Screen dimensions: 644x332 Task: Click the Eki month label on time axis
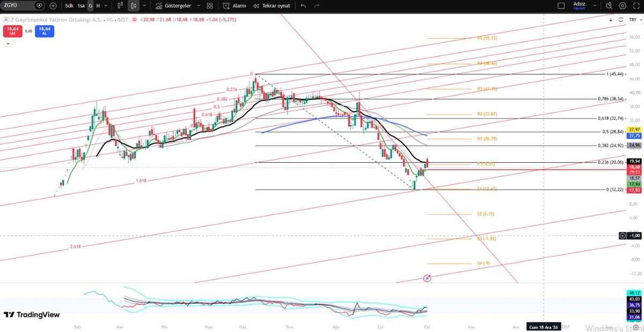(427, 326)
